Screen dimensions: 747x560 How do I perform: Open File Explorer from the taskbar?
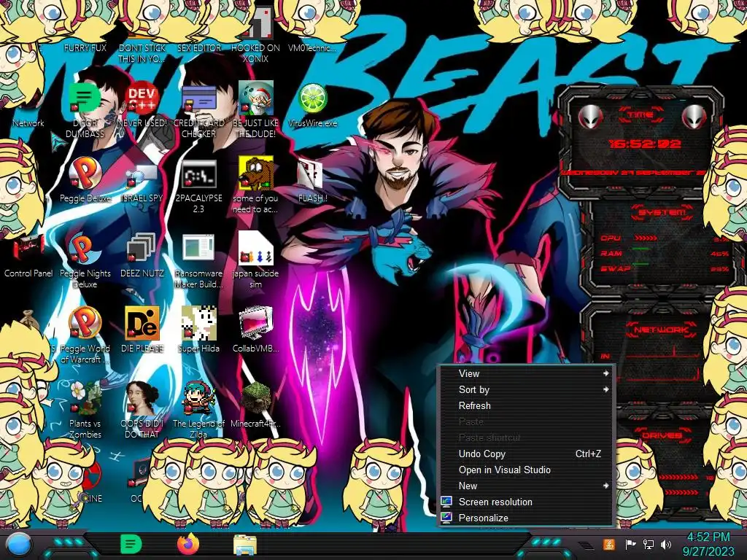tap(245, 545)
